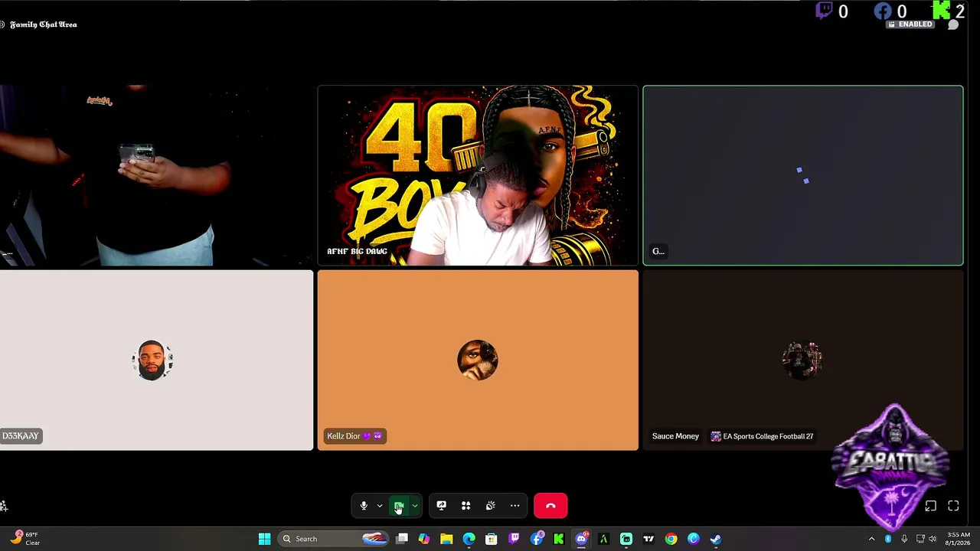The height and width of the screenshot is (551, 980).
Task: Focus the D33KAAY participant tile
Action: tap(156, 360)
